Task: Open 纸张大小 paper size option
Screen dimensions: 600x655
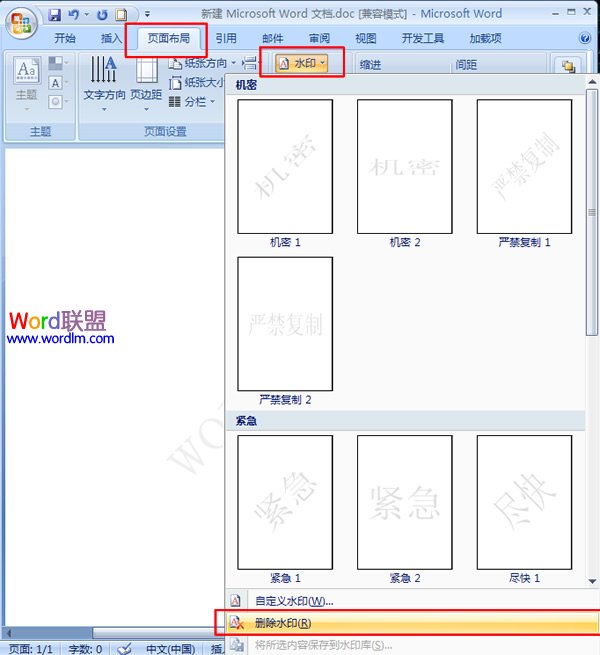Action: click(196, 82)
